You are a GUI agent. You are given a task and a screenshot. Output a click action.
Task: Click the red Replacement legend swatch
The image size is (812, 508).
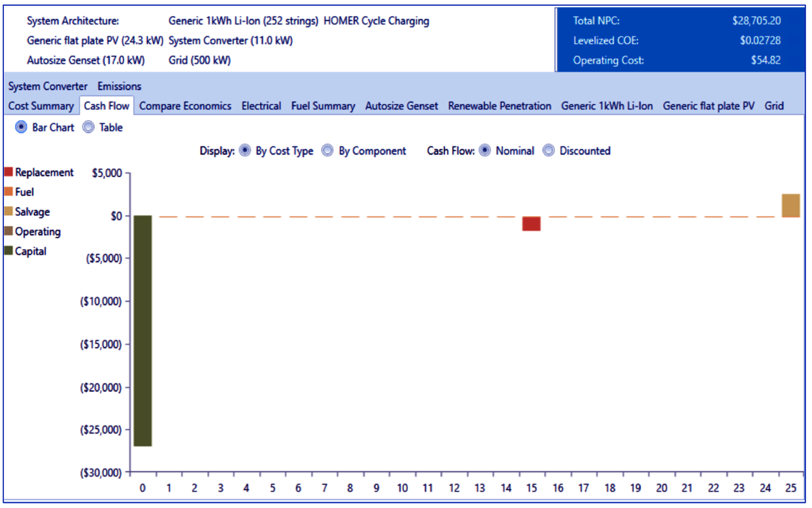click(9, 172)
